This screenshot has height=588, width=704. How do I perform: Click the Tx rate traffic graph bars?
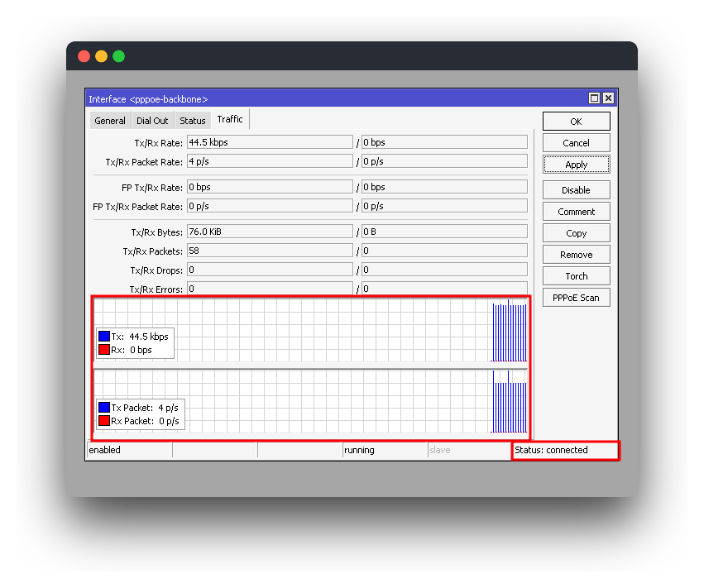coord(508,331)
